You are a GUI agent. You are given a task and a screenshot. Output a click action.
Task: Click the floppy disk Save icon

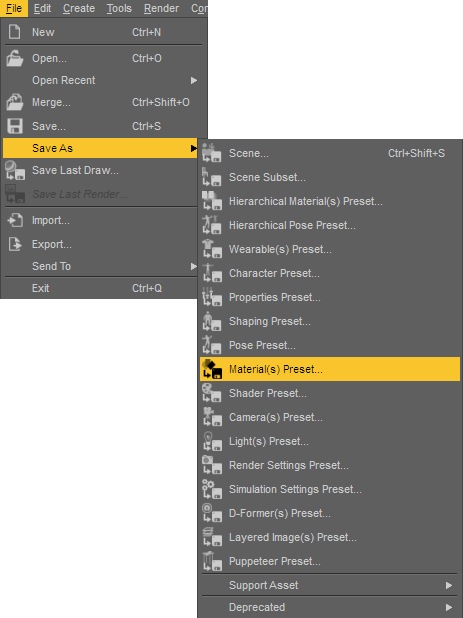(x=15, y=126)
